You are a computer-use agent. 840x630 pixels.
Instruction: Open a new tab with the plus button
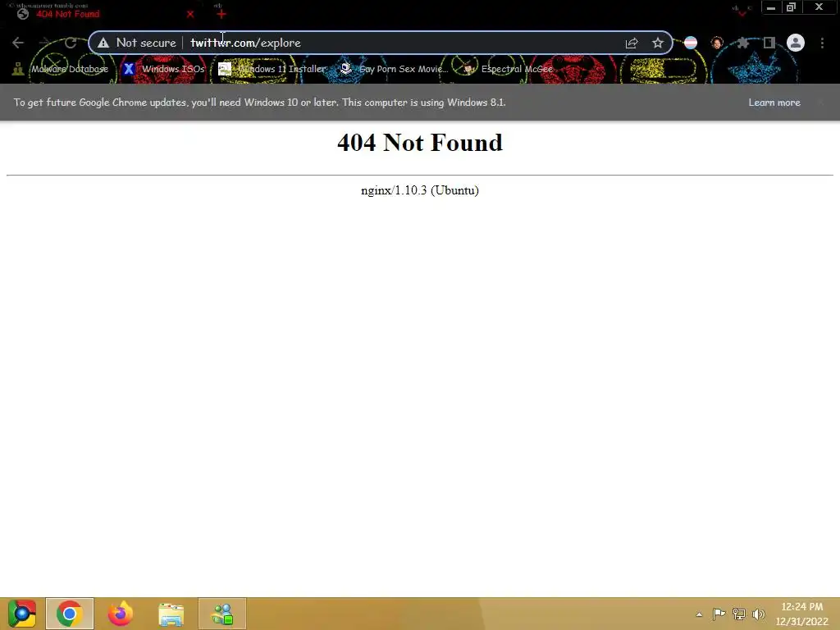coord(221,15)
